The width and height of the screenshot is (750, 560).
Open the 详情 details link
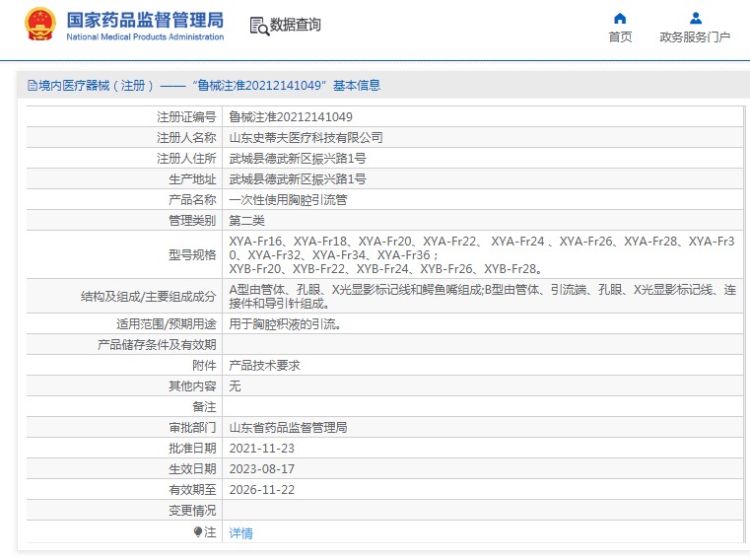tap(241, 532)
